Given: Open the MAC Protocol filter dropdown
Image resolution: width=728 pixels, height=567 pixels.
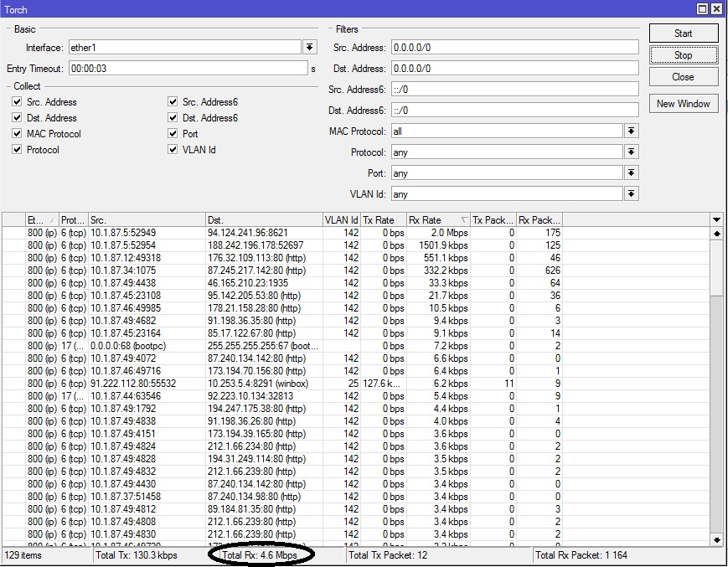Looking at the screenshot, I should coord(631,131).
